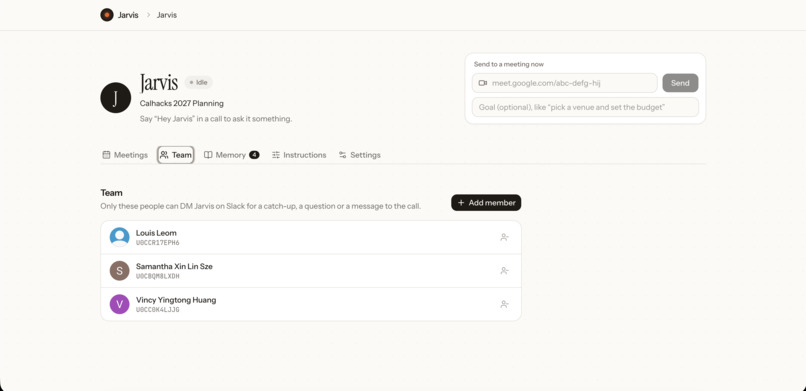Click the Add member button

(486, 202)
